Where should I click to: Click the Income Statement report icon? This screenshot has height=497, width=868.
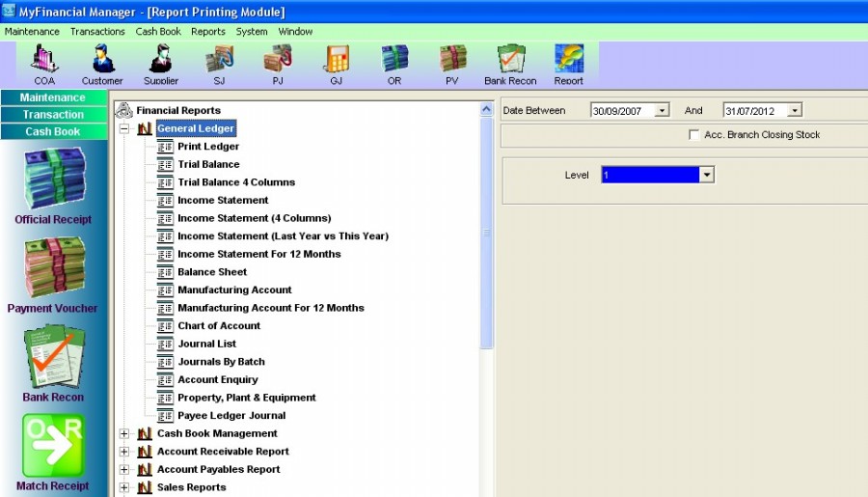click(x=165, y=201)
